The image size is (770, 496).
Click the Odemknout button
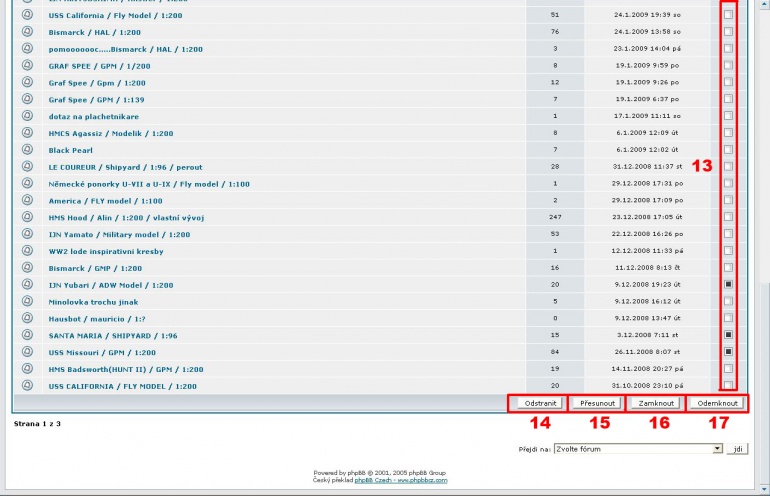click(717, 403)
